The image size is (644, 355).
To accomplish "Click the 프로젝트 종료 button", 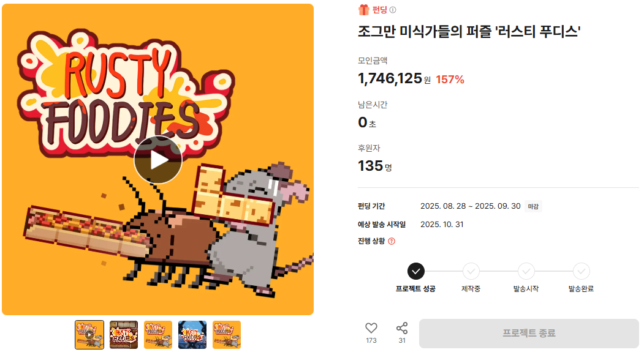I will coord(529,333).
